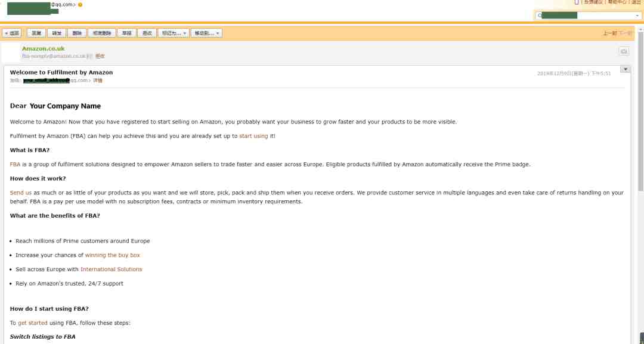Go to next mail via 下一封

(626, 33)
